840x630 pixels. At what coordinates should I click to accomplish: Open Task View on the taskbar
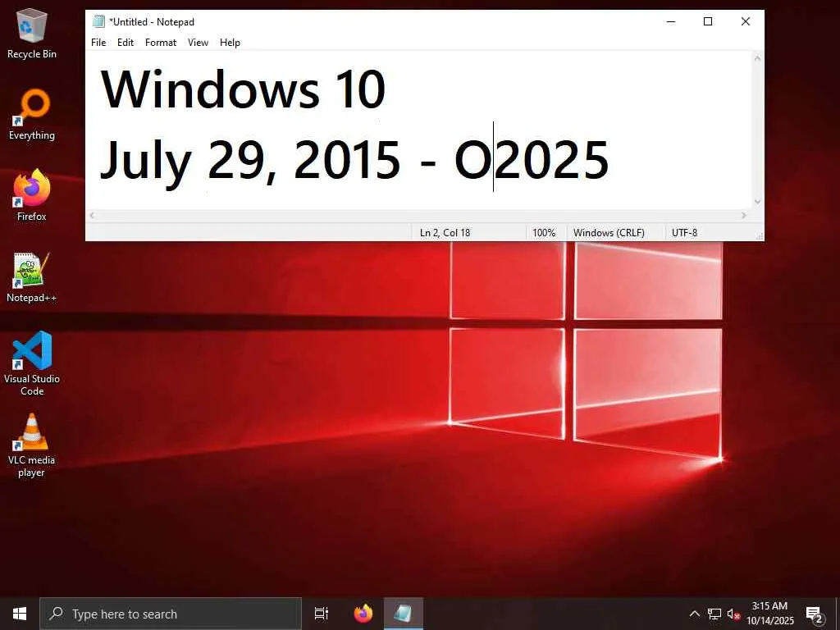pyautogui.click(x=322, y=614)
